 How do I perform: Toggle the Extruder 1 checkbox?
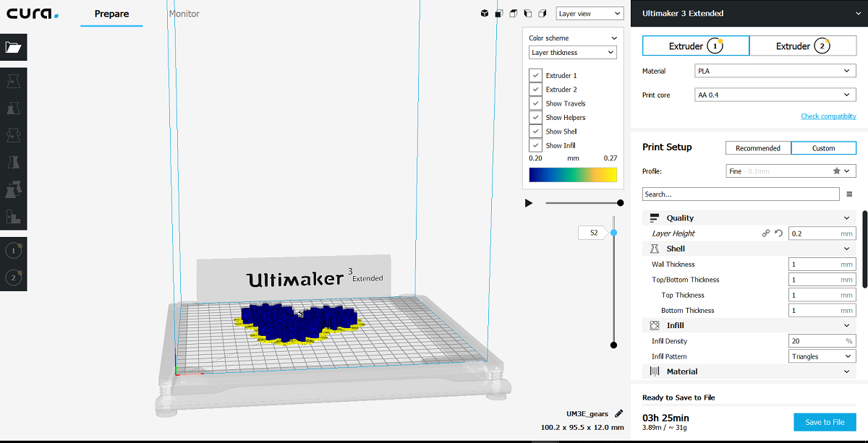(535, 75)
